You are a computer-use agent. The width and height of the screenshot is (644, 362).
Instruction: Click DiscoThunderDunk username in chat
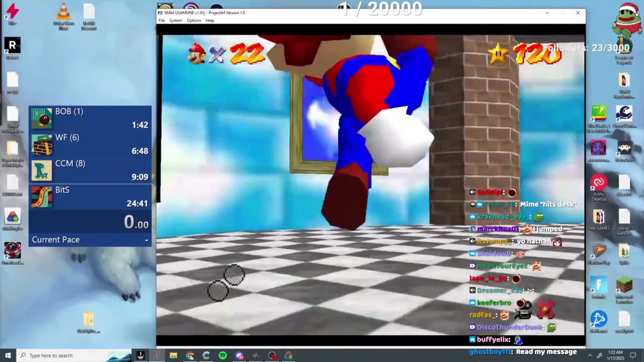pyautogui.click(x=510, y=327)
